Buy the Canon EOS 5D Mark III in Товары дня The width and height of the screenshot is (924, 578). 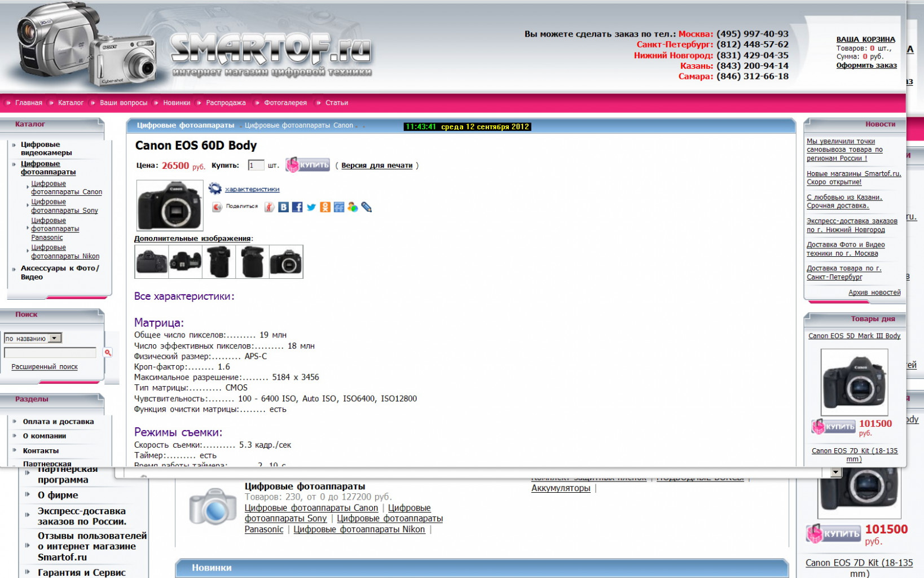(833, 427)
